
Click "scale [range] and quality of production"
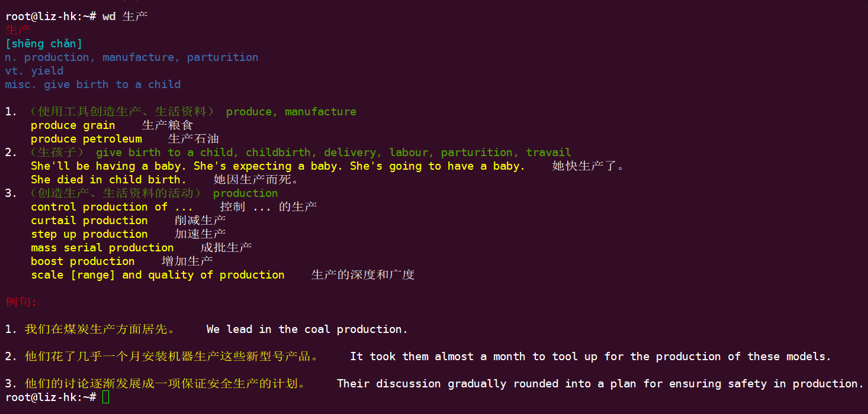157,275
